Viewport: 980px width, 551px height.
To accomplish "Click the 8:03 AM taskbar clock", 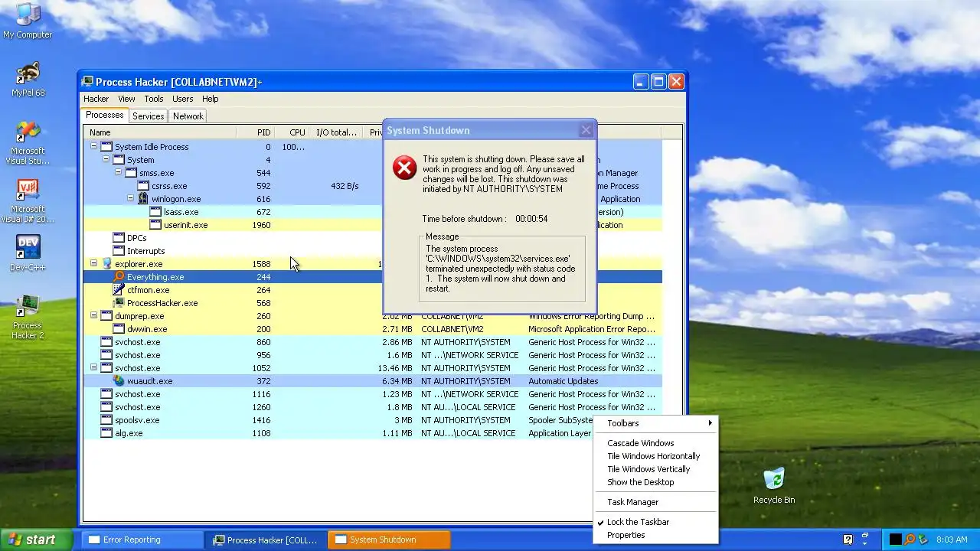I will 952,540.
